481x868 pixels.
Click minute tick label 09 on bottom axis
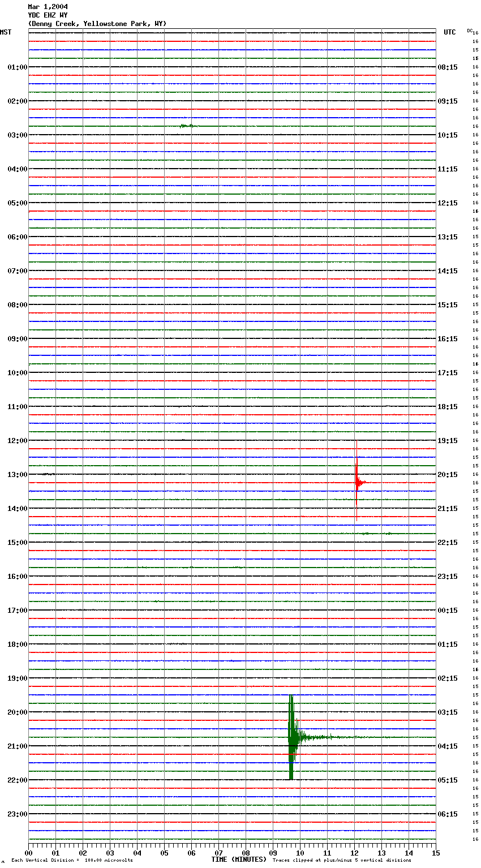click(273, 853)
